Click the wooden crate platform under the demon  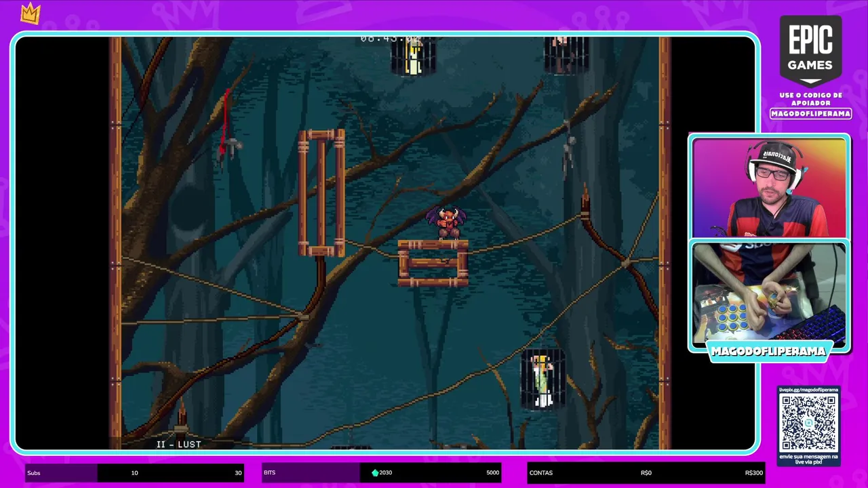point(433,263)
